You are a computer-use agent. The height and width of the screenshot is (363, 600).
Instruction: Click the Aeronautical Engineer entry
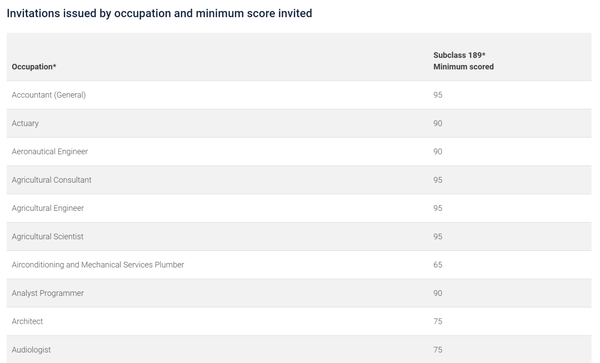50,151
